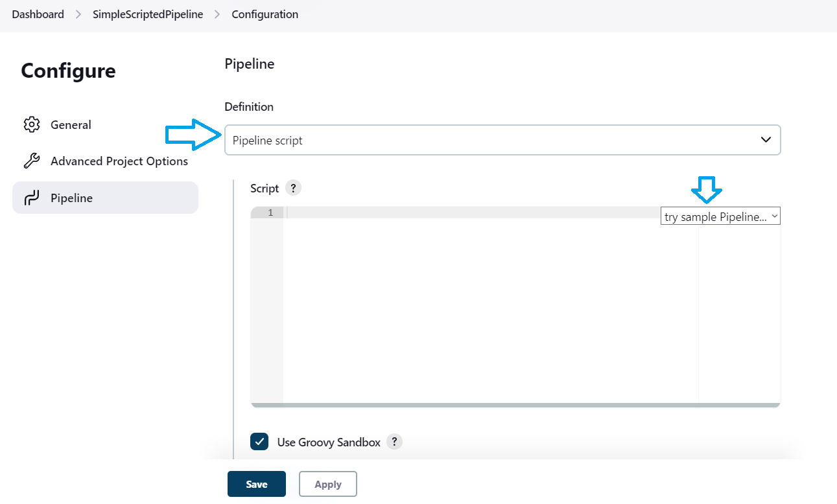
Task: Click the Pipeline squiggle icon in the sidebar
Action: [x=32, y=198]
